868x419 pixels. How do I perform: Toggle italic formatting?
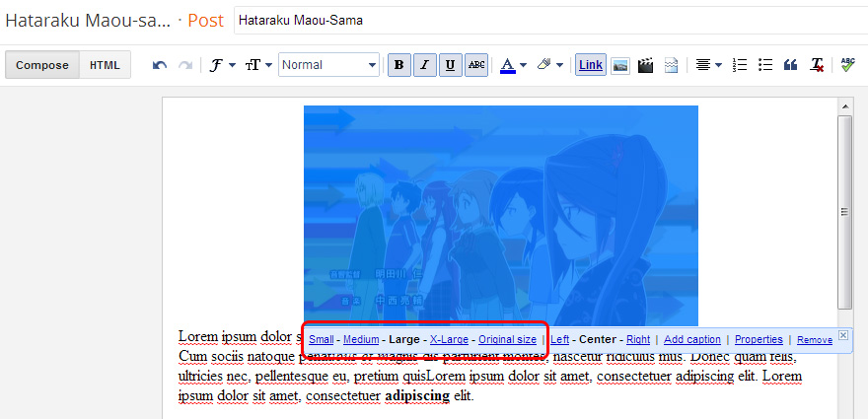[424, 65]
